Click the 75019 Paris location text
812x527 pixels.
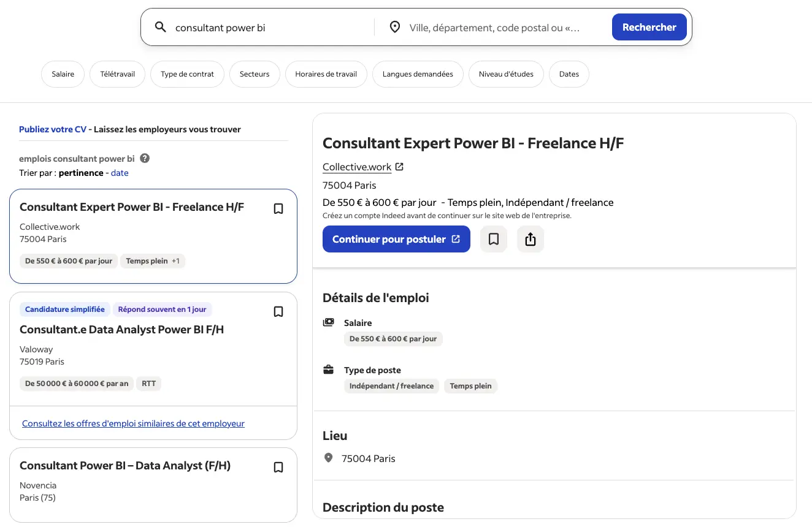(42, 362)
